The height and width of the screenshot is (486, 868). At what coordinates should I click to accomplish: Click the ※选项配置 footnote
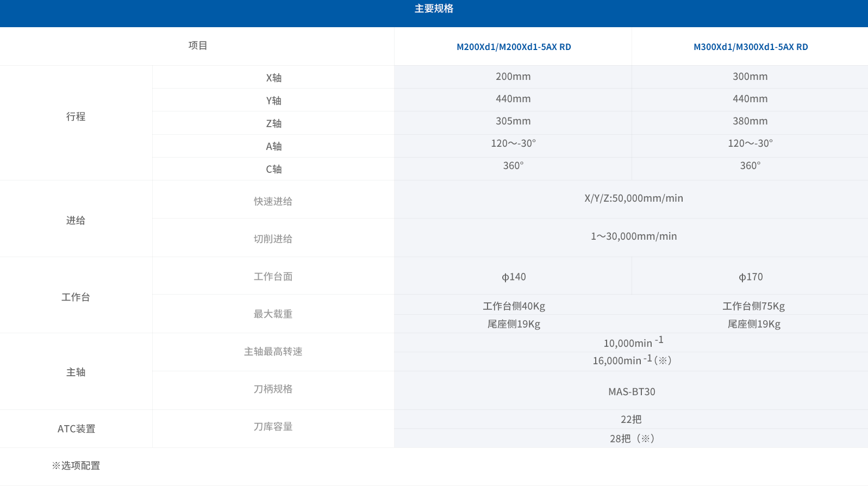coord(76,465)
